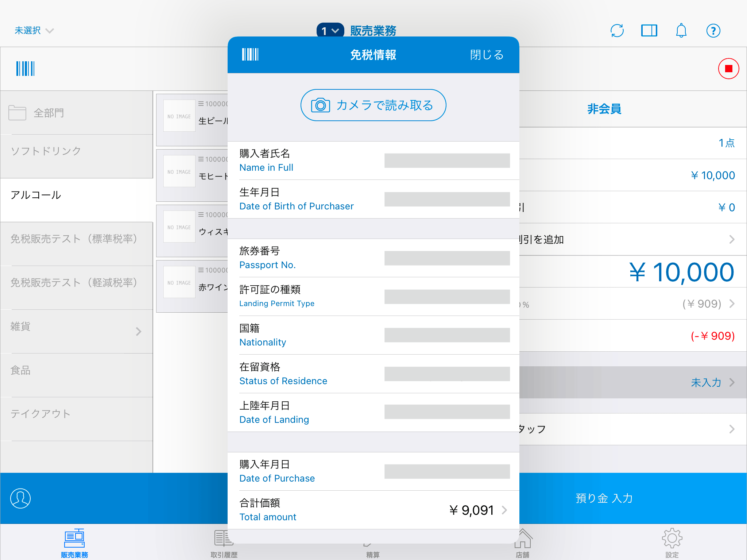Tap the 赤ワイン product thumbnail
Screen dimensions: 747x560
tap(179, 282)
